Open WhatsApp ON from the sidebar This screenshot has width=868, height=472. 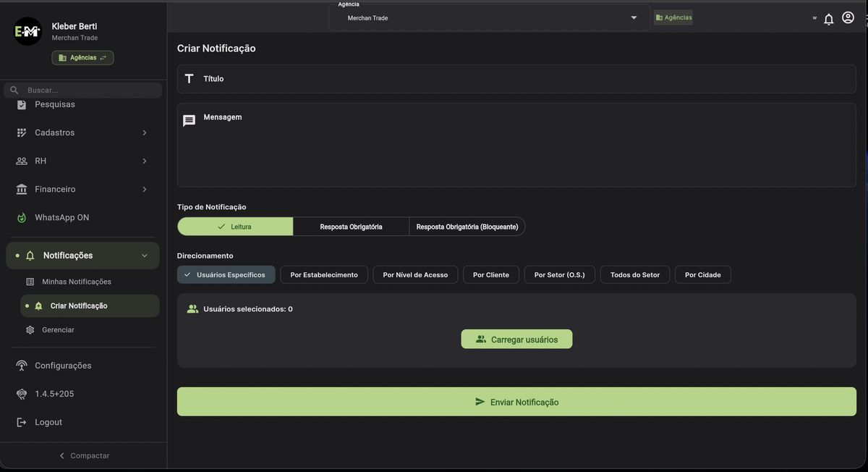coord(61,216)
